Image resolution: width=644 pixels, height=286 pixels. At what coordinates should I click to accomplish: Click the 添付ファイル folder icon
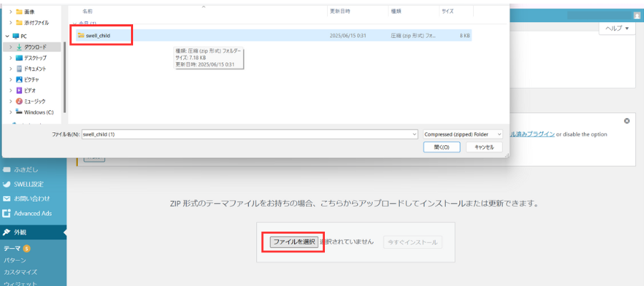pos(19,23)
